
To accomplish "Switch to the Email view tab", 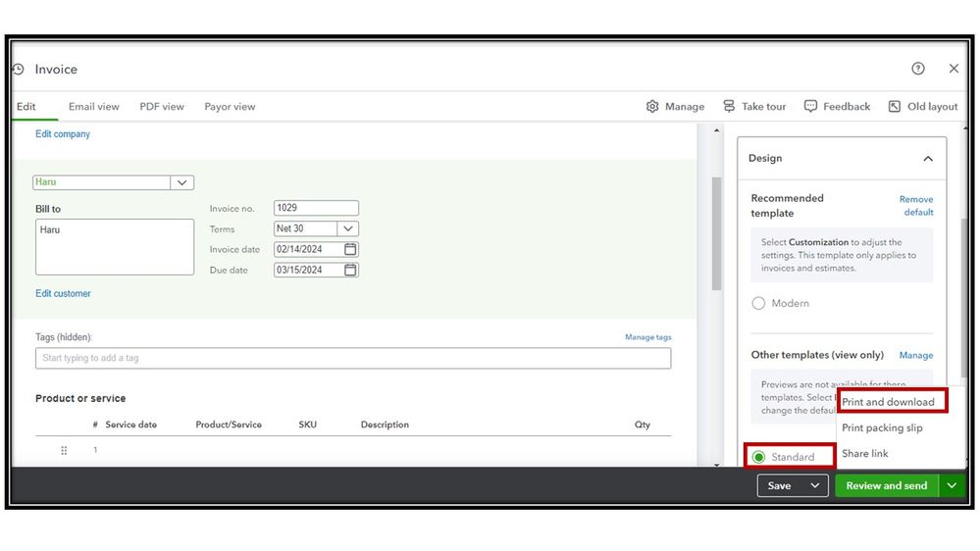I will click(94, 107).
